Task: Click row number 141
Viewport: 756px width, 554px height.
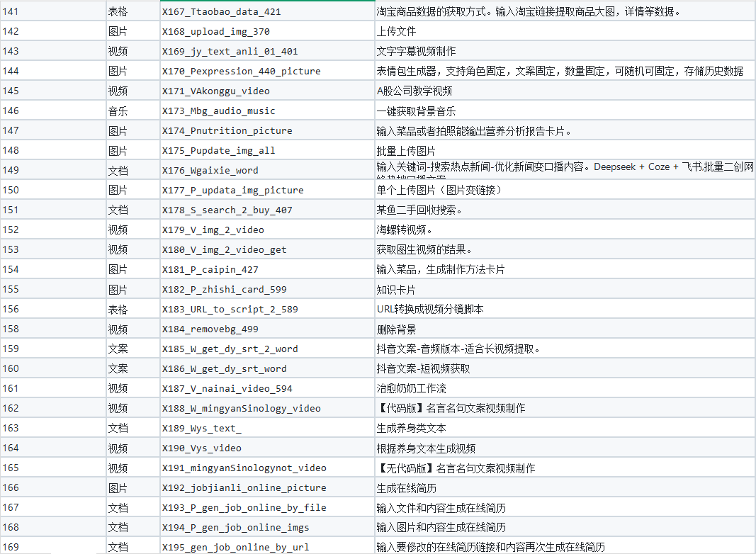Action: [53, 11]
